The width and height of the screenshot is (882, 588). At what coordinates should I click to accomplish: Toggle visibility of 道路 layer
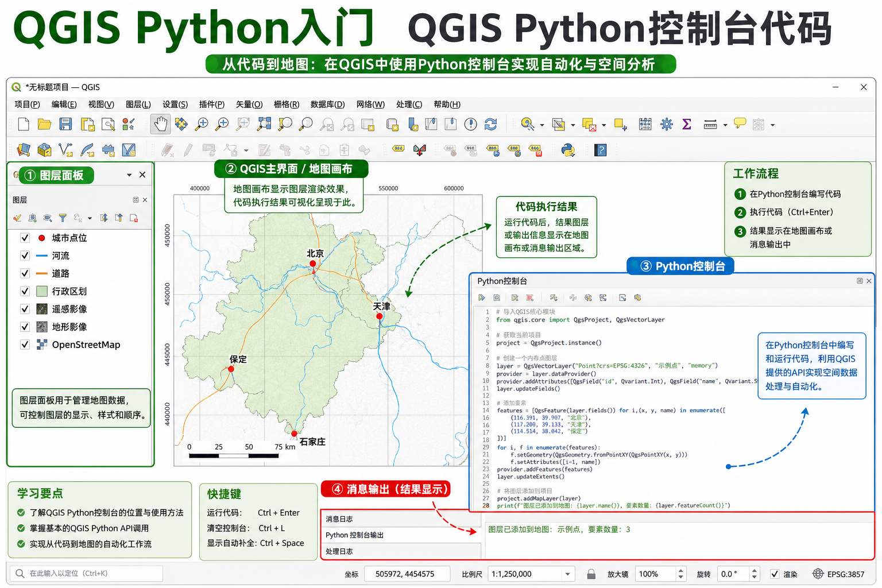[25, 273]
